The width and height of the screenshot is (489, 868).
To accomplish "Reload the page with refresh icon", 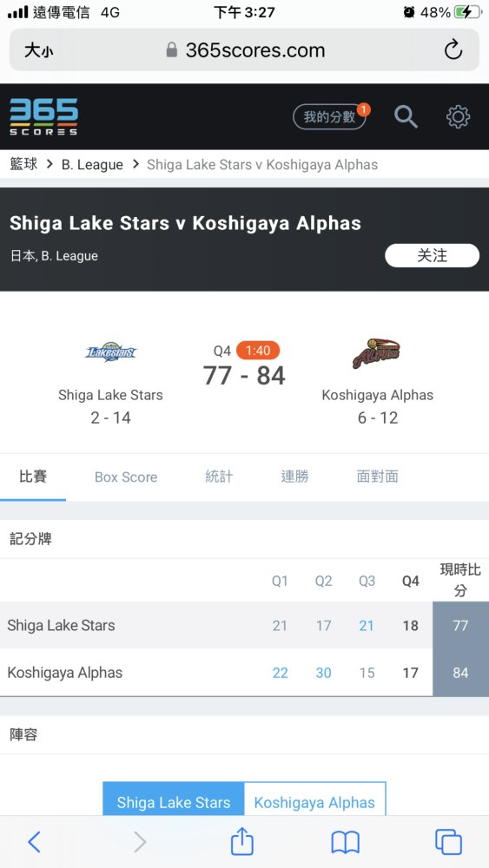I will coord(453,49).
